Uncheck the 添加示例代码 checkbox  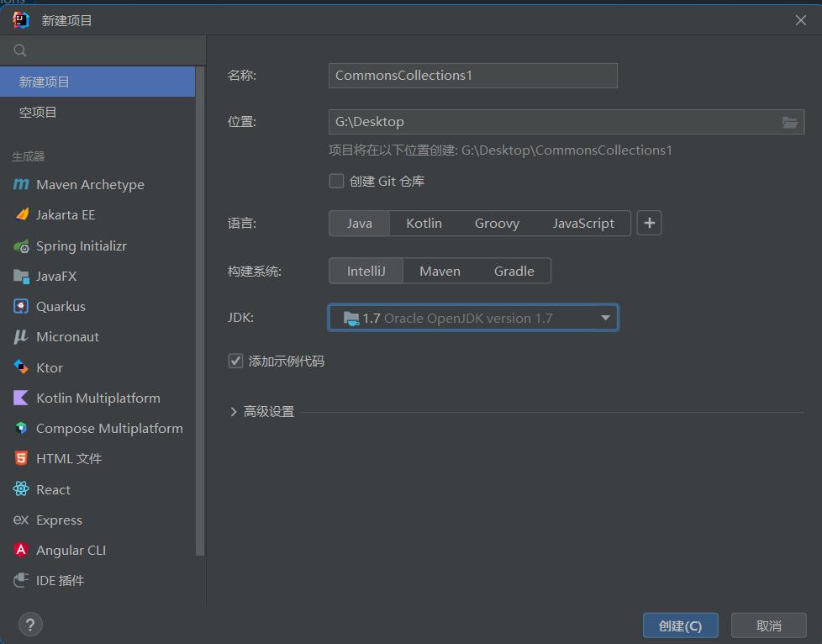[235, 361]
